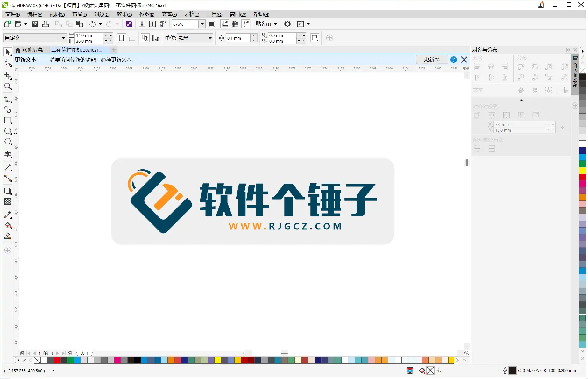Select the Transparency checkerboard tool
Screen dimensions: 588x379
pyautogui.click(x=8, y=201)
